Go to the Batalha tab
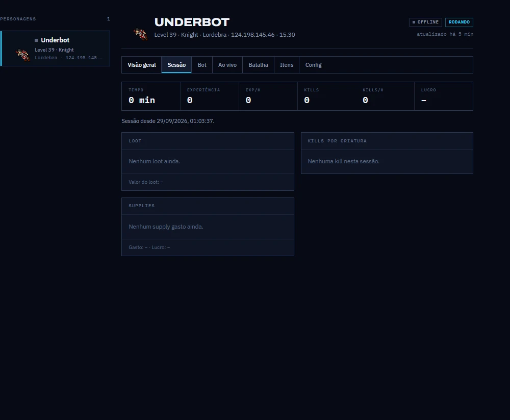510x420 pixels. click(258, 65)
